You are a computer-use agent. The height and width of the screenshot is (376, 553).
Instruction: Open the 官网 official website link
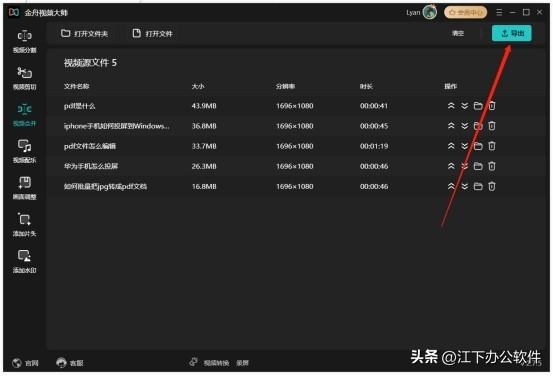[x=25, y=363]
